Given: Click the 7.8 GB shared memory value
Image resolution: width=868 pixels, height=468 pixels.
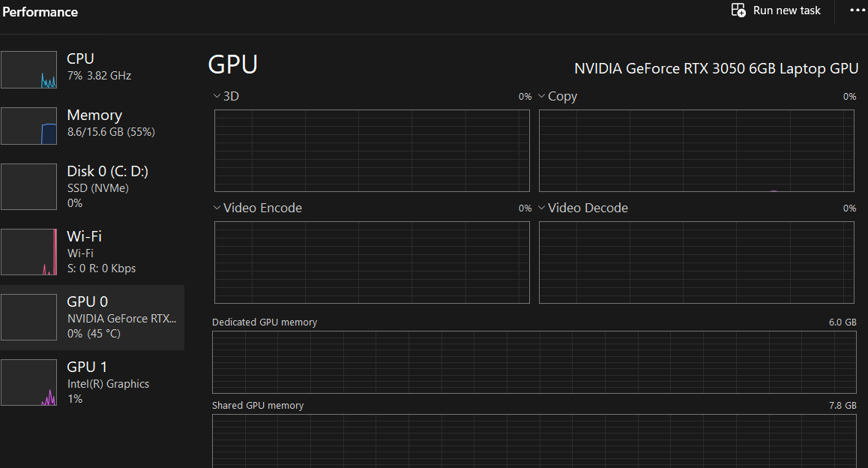Looking at the screenshot, I should (843, 406).
